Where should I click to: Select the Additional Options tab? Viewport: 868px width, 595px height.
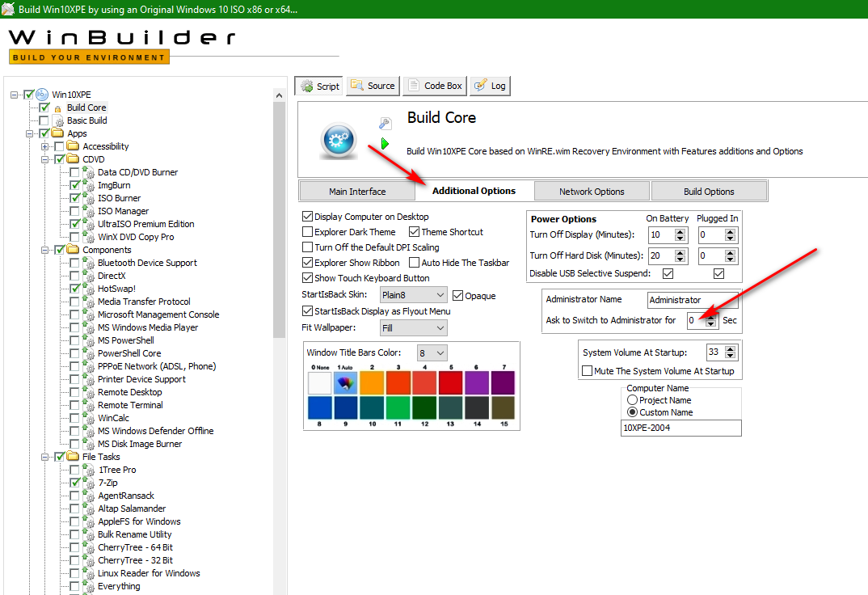[x=474, y=191]
